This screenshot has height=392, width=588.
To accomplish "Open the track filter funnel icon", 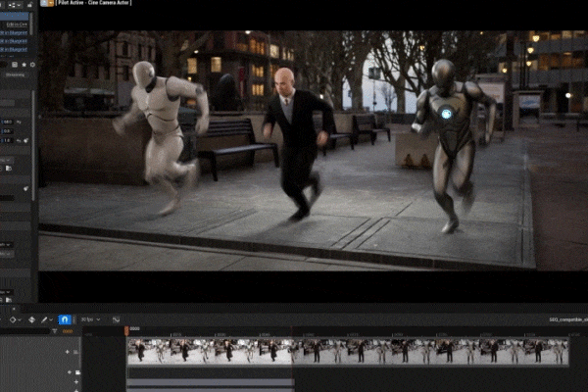I will tap(55, 331).
